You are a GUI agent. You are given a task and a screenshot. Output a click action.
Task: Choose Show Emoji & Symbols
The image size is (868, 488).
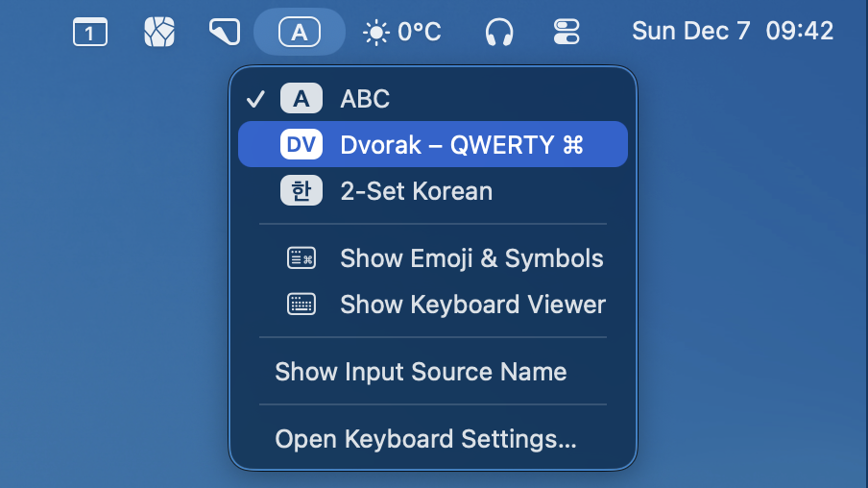tap(433, 258)
